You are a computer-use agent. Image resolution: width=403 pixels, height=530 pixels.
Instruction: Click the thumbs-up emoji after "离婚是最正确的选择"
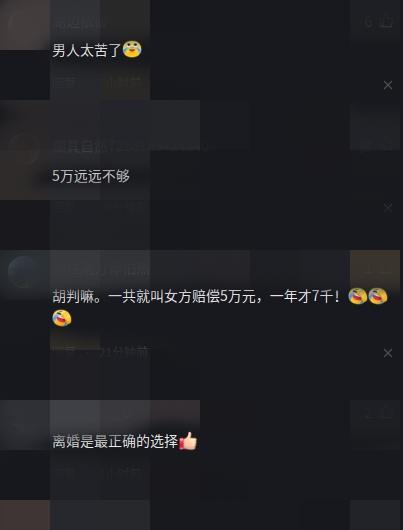(188, 441)
